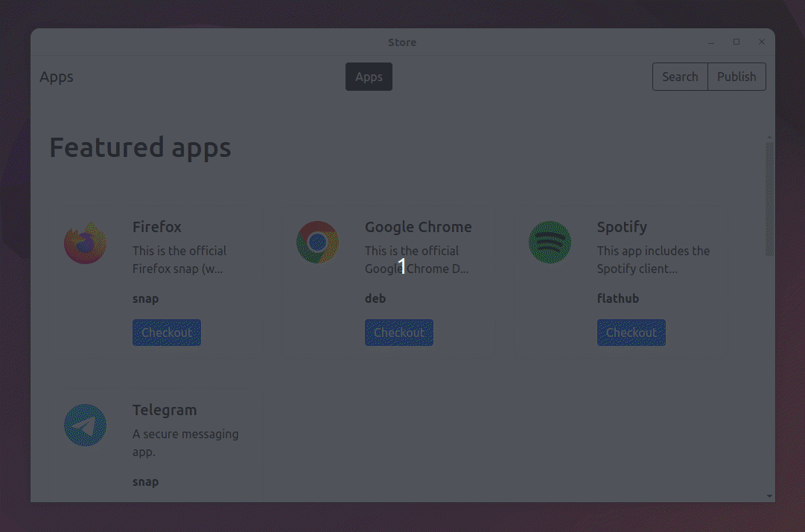
Task: Switch to the Apps tab
Action: pos(369,77)
